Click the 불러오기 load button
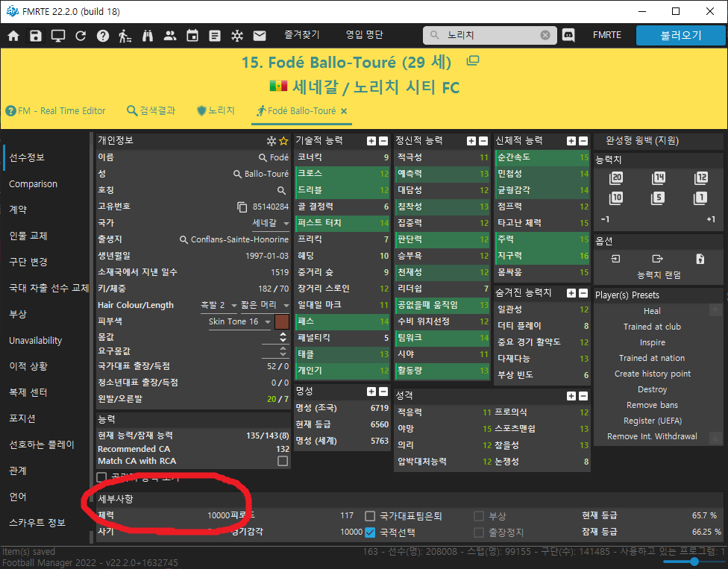 click(x=680, y=35)
